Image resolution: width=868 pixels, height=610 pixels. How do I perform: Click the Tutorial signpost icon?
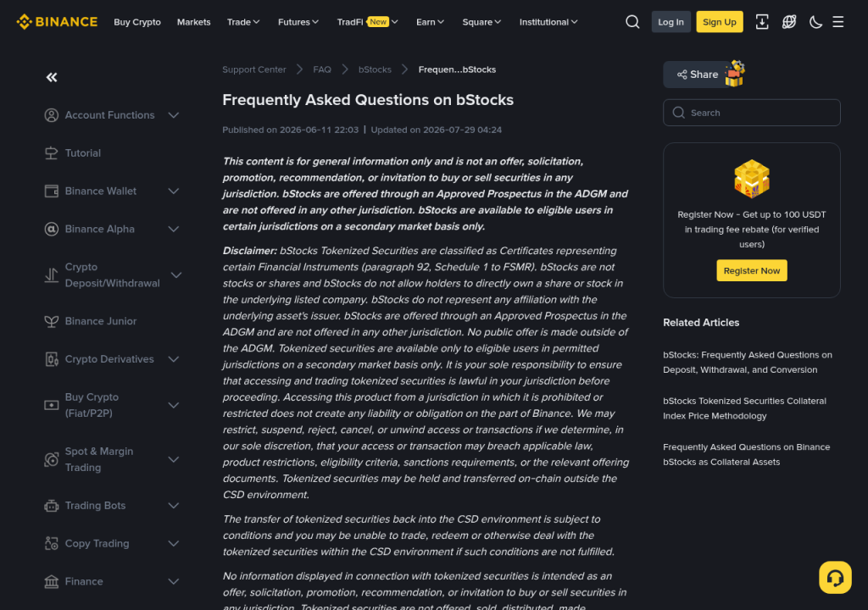52,153
